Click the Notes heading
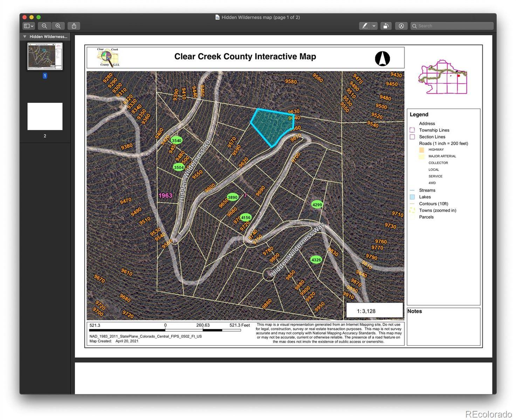This screenshot has width=516, height=420. [414, 311]
